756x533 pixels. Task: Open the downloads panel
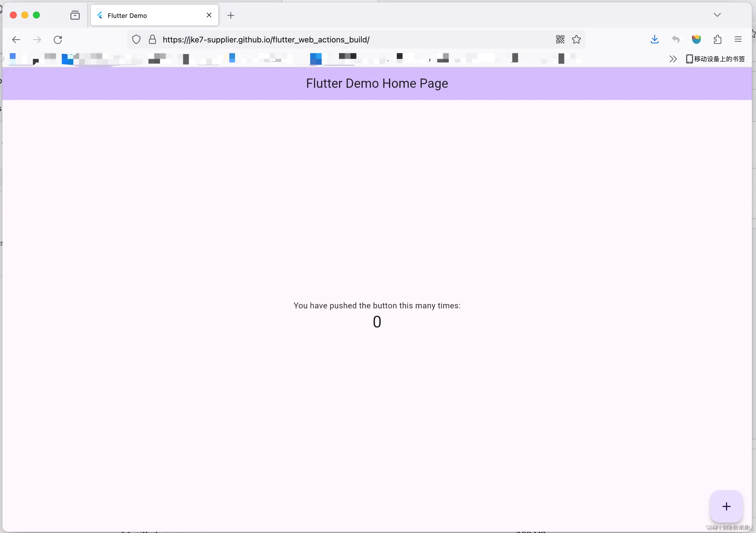[x=655, y=40]
